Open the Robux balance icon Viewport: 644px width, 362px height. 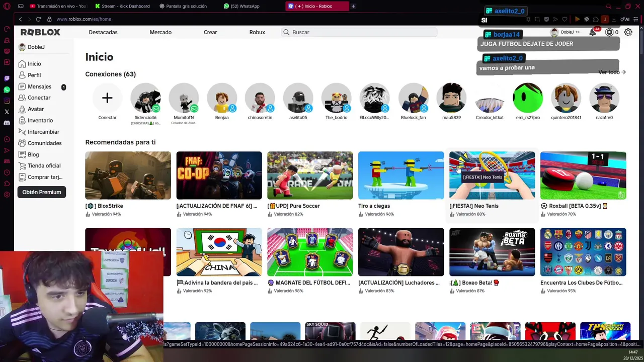[609, 32]
